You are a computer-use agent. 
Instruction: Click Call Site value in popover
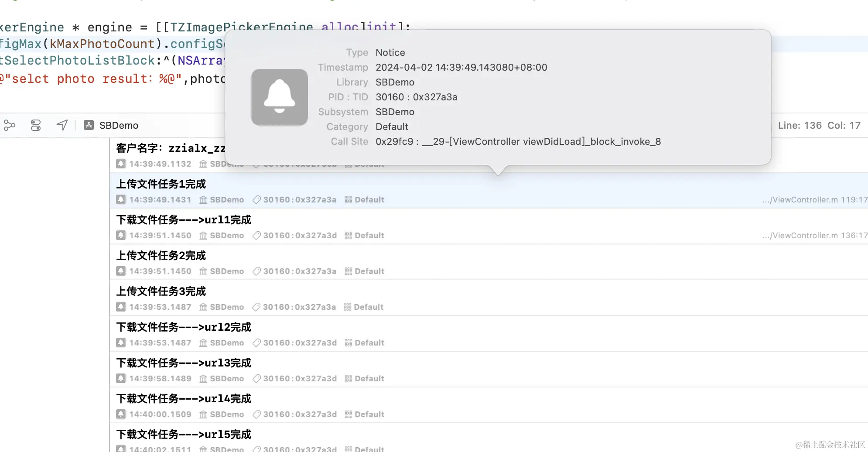point(518,141)
